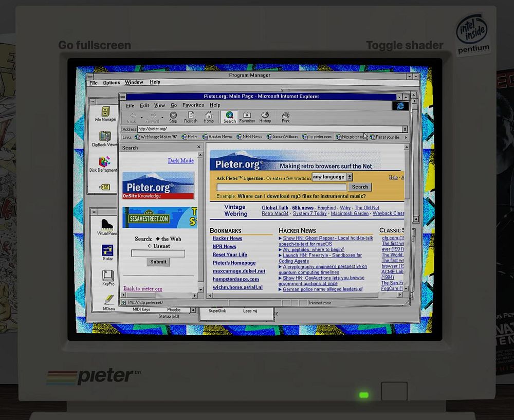Open the NPR News bookmark link
The width and height of the screenshot is (514, 420).
pos(224,247)
